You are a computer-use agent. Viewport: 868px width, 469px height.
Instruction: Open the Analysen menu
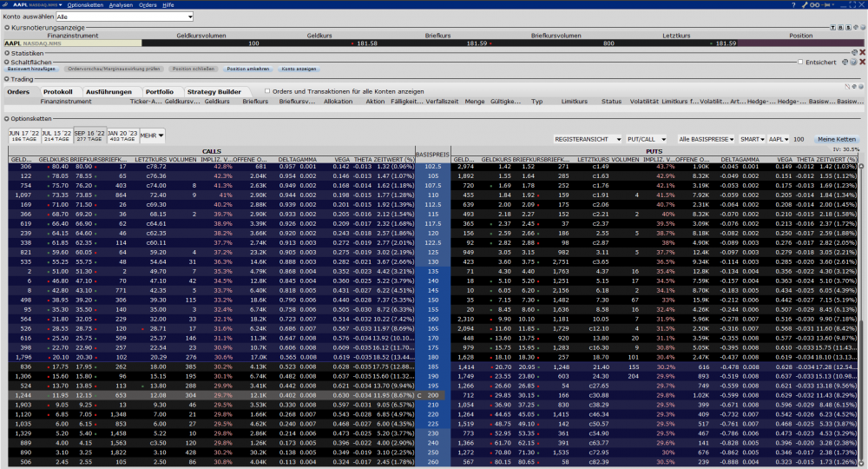[121, 4]
